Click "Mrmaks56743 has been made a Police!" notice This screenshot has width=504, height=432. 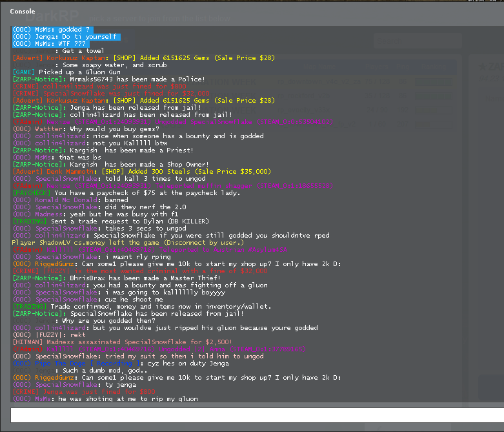click(x=108, y=79)
